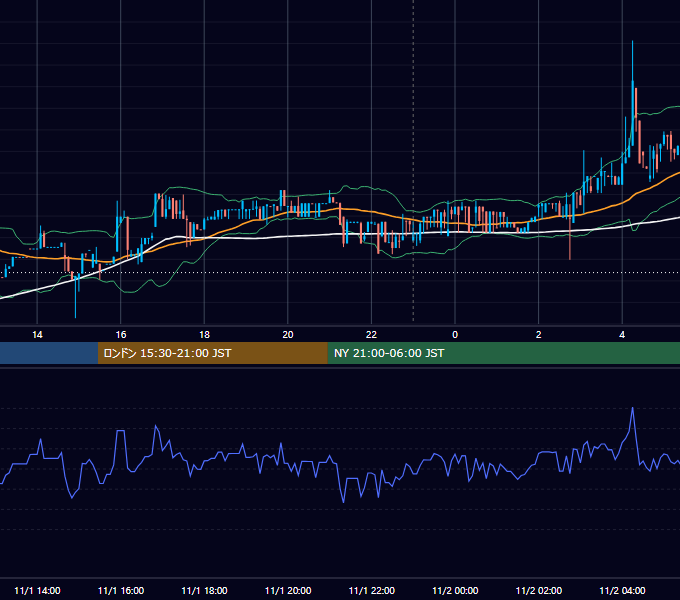This screenshot has width=680, height=600.
Task: Click the 11/1 16:00 date label
Action: point(121,590)
